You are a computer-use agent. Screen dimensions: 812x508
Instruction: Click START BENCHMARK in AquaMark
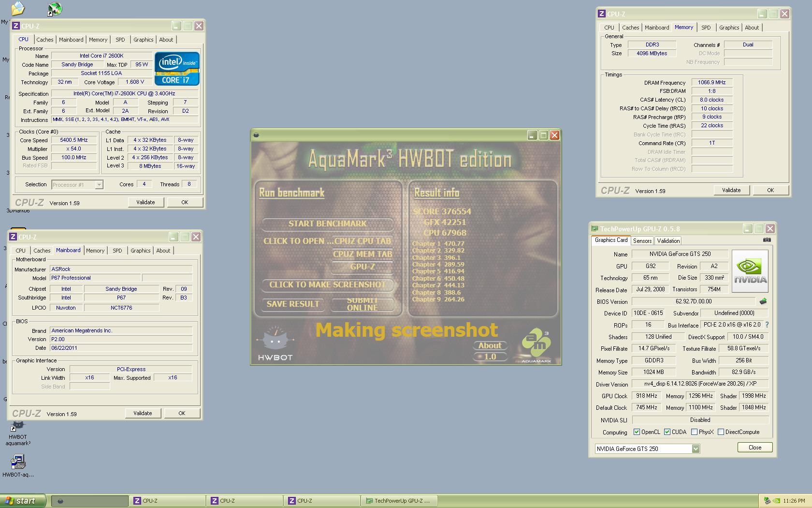point(327,224)
